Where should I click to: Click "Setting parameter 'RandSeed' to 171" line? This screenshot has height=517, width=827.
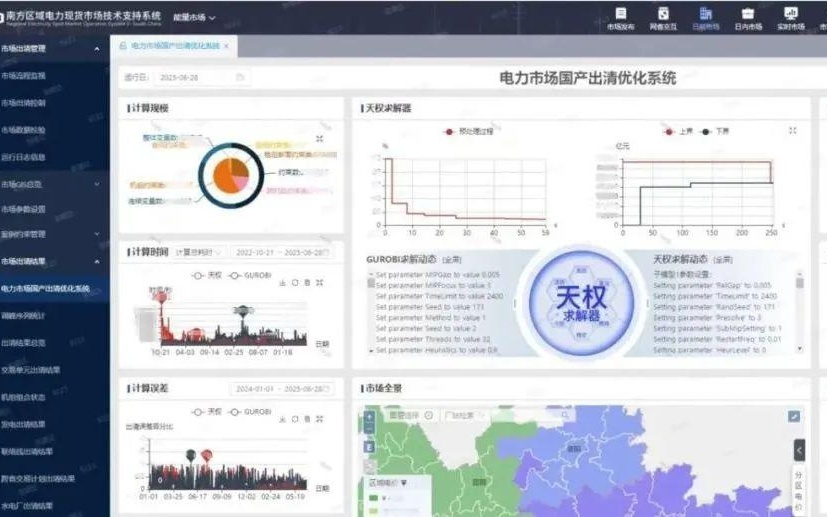(x=716, y=307)
